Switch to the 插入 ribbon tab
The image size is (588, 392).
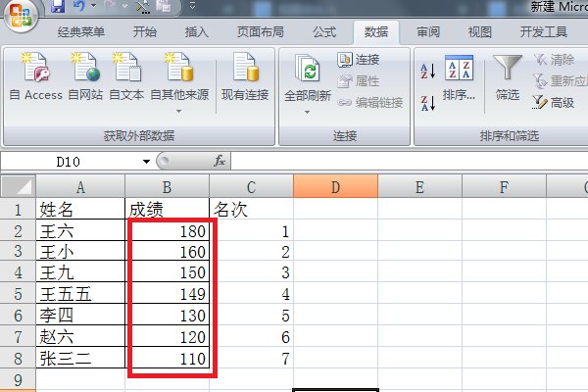tap(197, 32)
